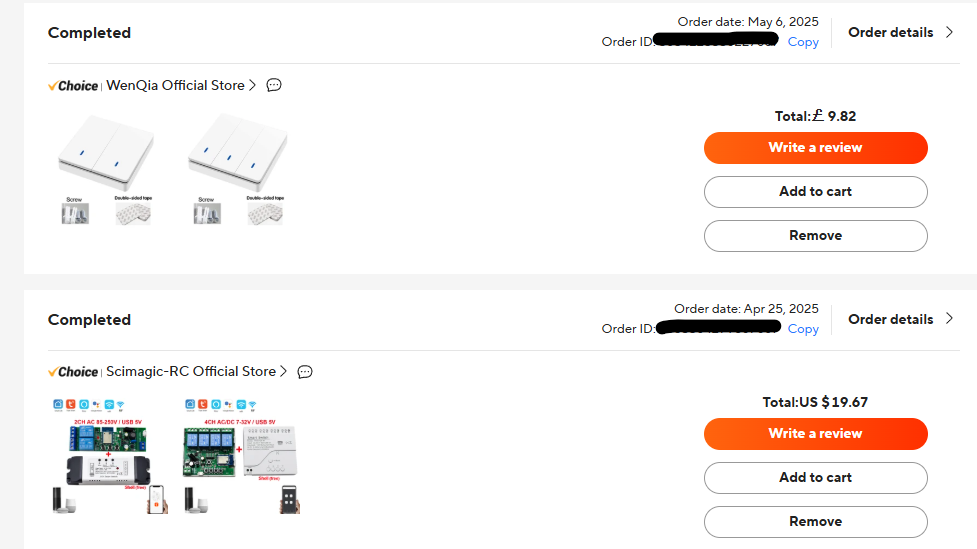Open the Apr 25 order details arrow
This screenshot has width=977, height=549.
tap(949, 319)
